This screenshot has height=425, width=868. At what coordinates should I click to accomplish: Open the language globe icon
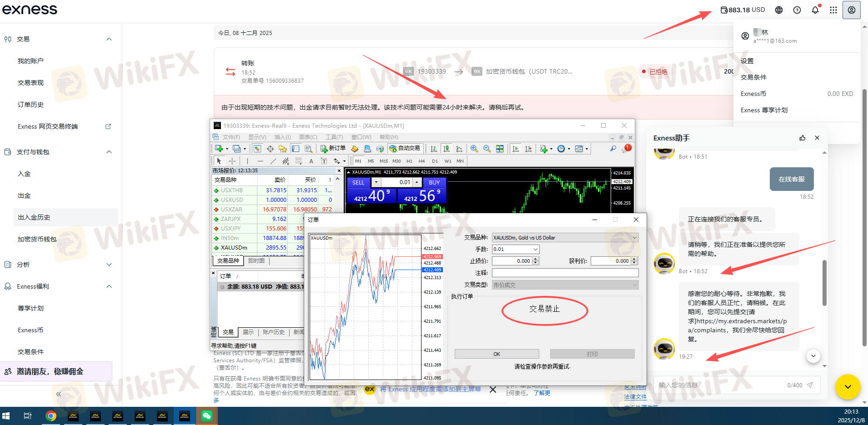pos(779,10)
